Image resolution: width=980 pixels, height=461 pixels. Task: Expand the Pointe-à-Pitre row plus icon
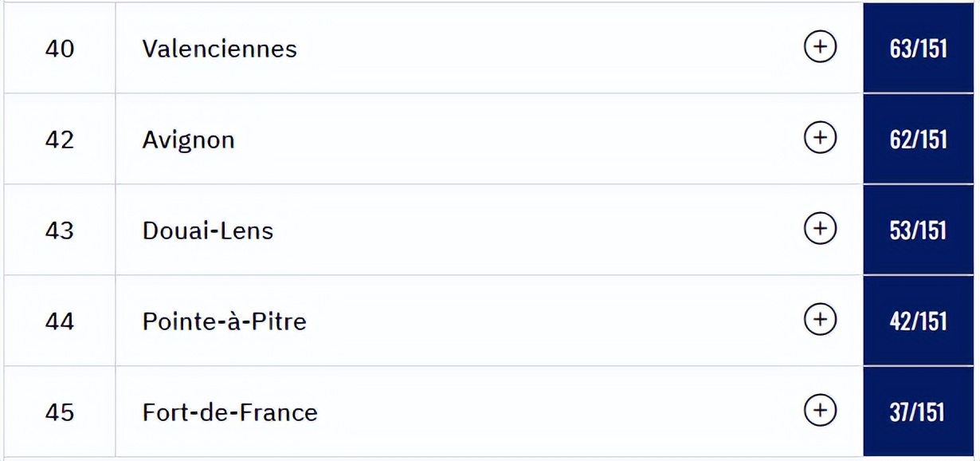(820, 320)
